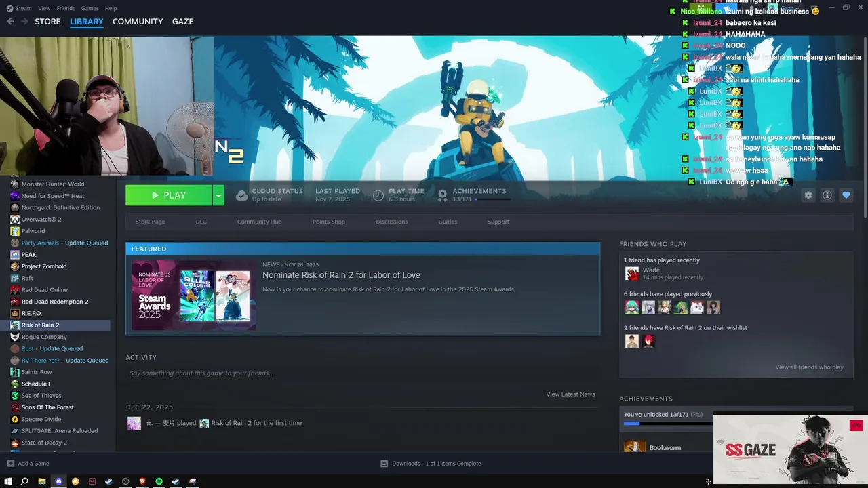This screenshot has width=868, height=488.
Task: Open the dropdown arrow beside PLAY
Action: pos(218,195)
